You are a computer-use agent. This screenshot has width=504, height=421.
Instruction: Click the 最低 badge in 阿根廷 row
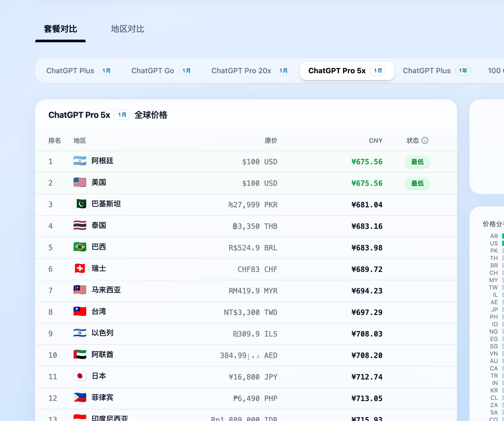click(417, 162)
